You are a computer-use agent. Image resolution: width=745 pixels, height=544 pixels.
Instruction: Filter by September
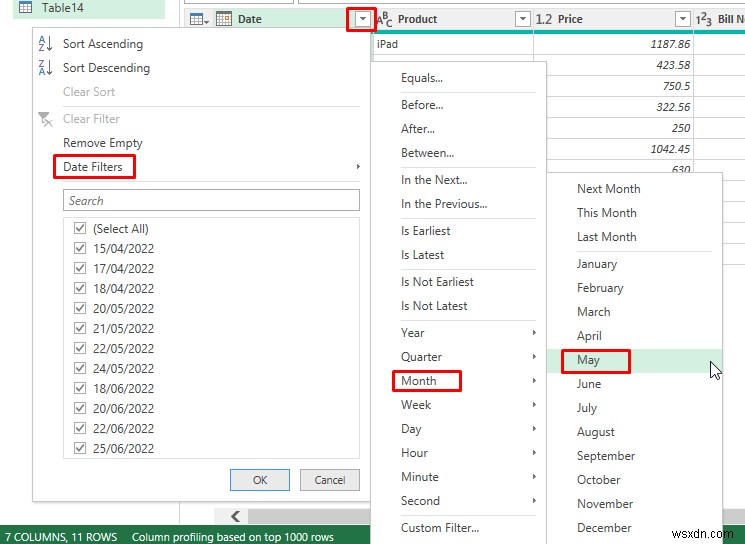click(x=606, y=456)
